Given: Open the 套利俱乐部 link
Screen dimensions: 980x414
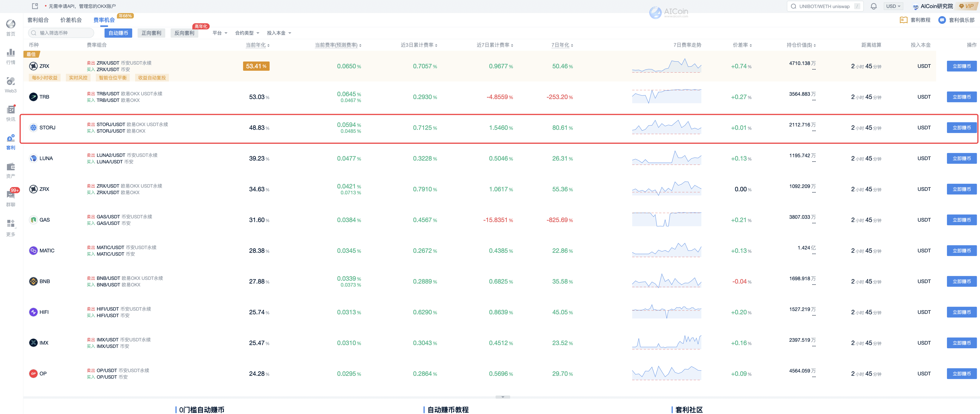Looking at the screenshot, I should pos(961,20).
